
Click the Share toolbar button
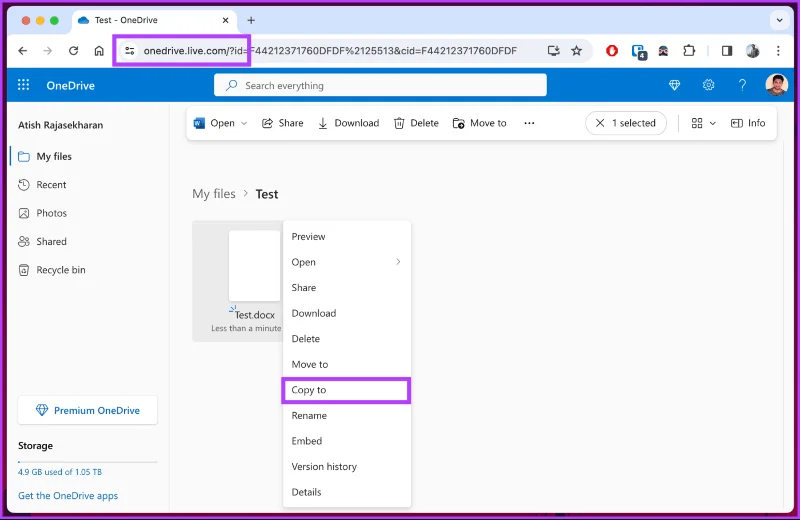[283, 123]
